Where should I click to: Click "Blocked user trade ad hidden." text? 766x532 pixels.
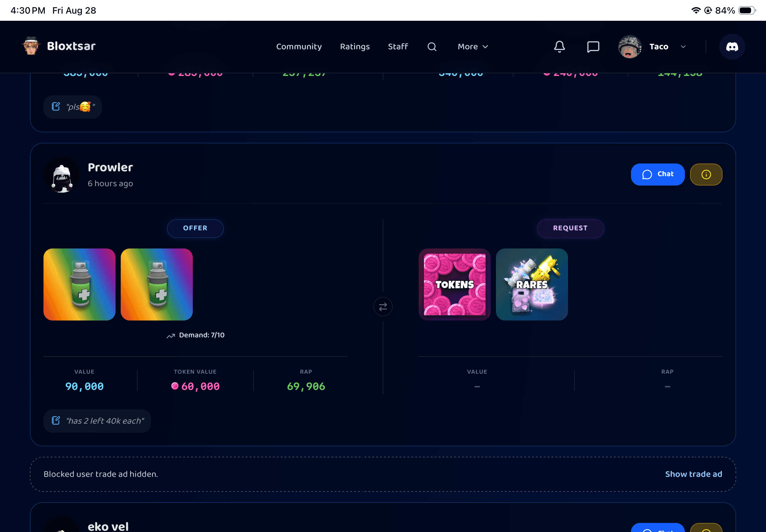[101, 474]
